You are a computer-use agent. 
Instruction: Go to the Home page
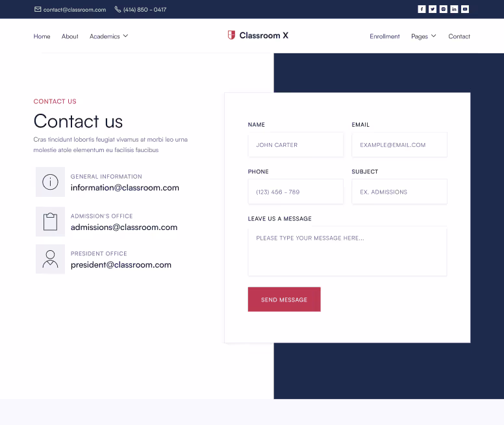coord(42,36)
